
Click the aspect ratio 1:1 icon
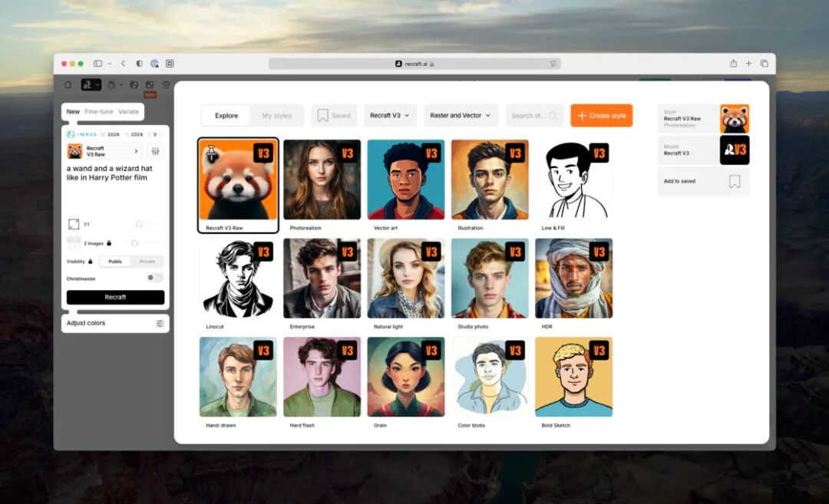(74, 224)
